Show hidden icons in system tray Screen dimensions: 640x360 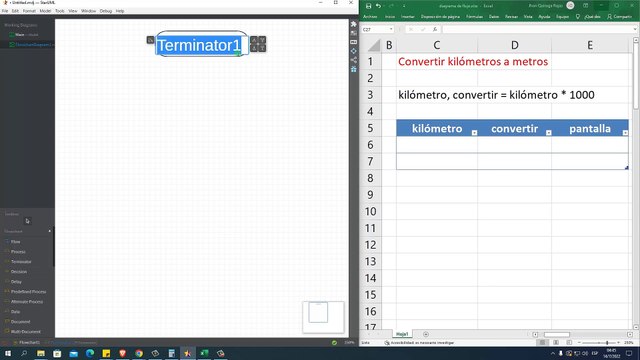552,353
